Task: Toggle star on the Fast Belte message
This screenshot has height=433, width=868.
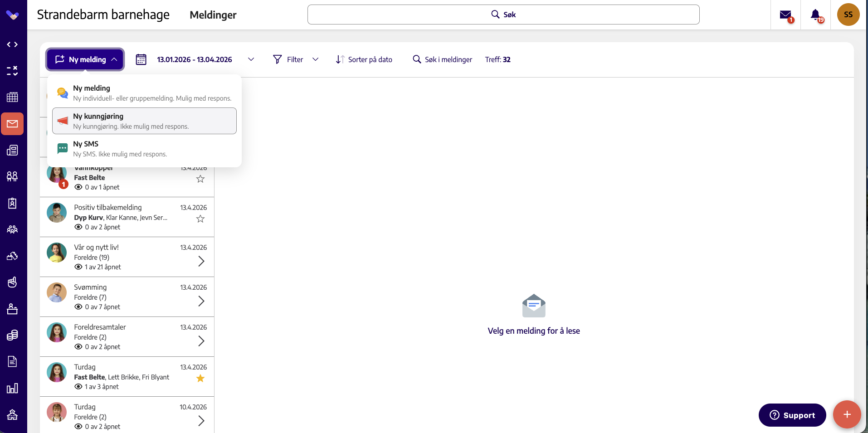Action: click(200, 179)
